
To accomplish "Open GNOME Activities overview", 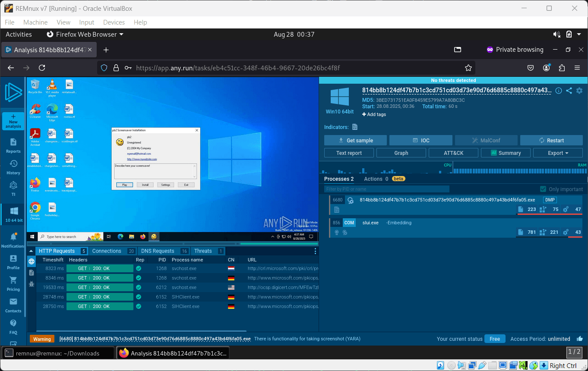I will tap(19, 34).
